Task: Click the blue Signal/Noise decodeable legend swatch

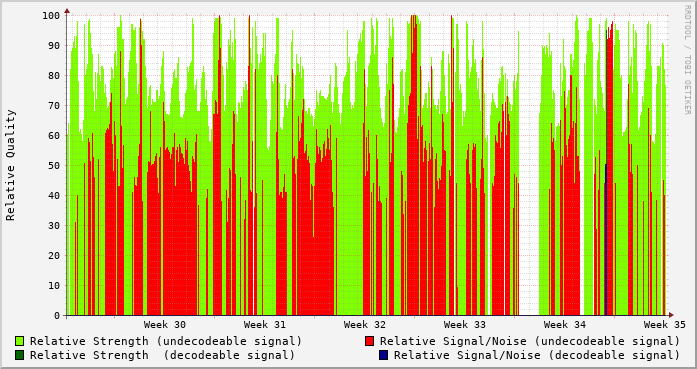Action: [384, 355]
